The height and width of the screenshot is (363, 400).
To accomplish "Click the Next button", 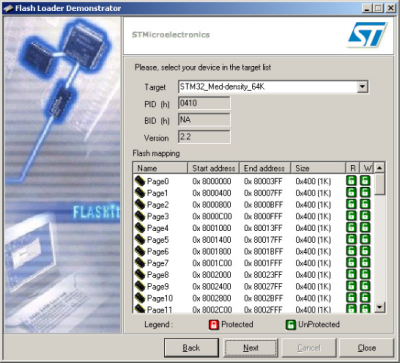I will point(251,348).
